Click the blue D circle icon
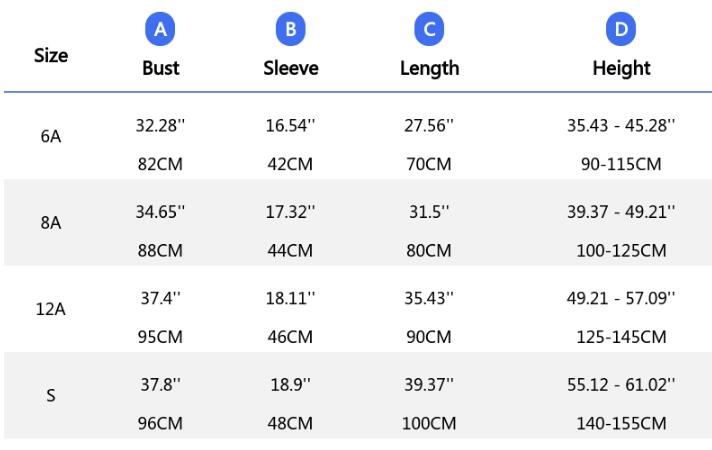 [x=621, y=29]
